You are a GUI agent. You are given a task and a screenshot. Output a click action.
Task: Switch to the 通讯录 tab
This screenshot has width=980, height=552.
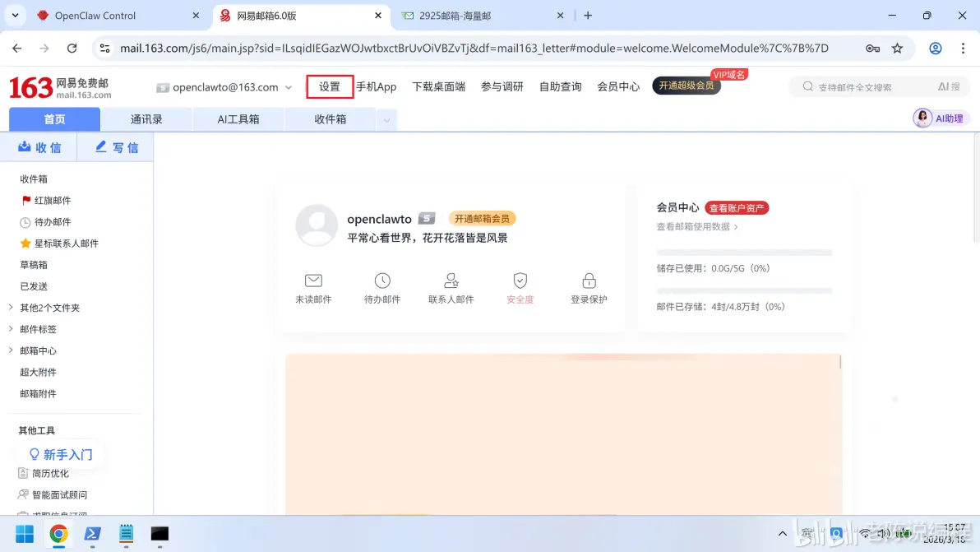tap(146, 118)
